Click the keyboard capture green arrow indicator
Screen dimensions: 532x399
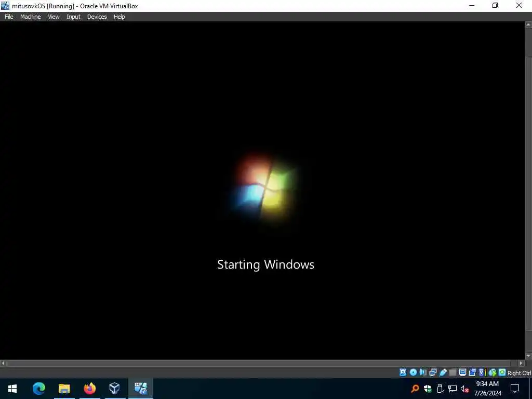coord(502,372)
